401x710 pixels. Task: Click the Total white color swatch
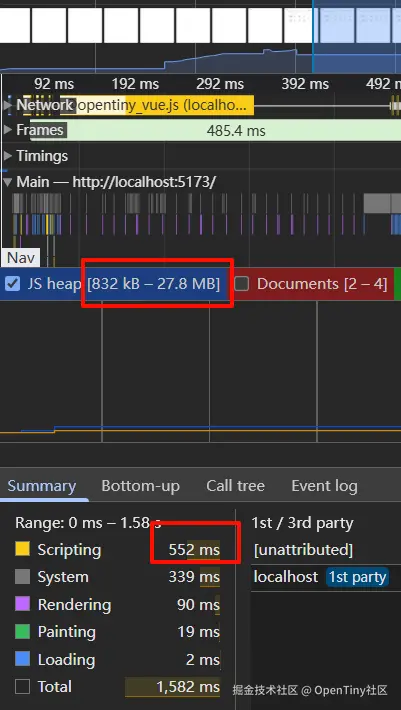tap(22, 686)
